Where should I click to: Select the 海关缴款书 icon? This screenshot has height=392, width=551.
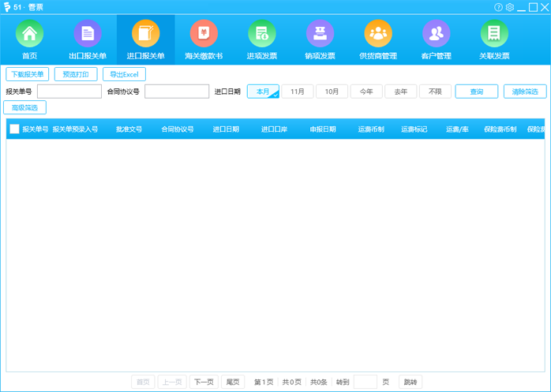204,35
